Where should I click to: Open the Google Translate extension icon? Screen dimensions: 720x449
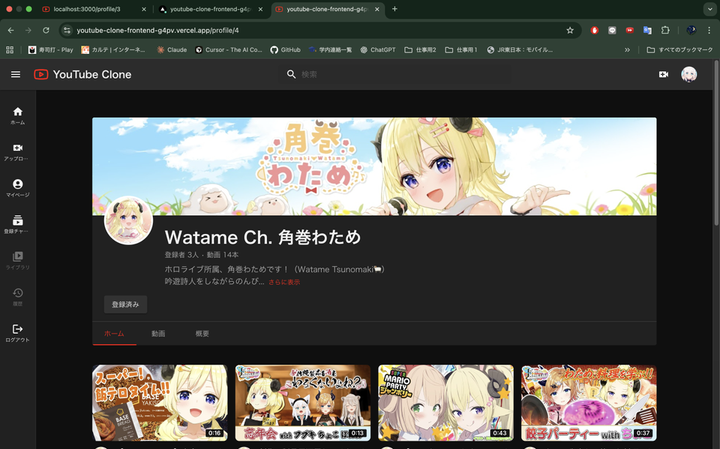point(647,30)
